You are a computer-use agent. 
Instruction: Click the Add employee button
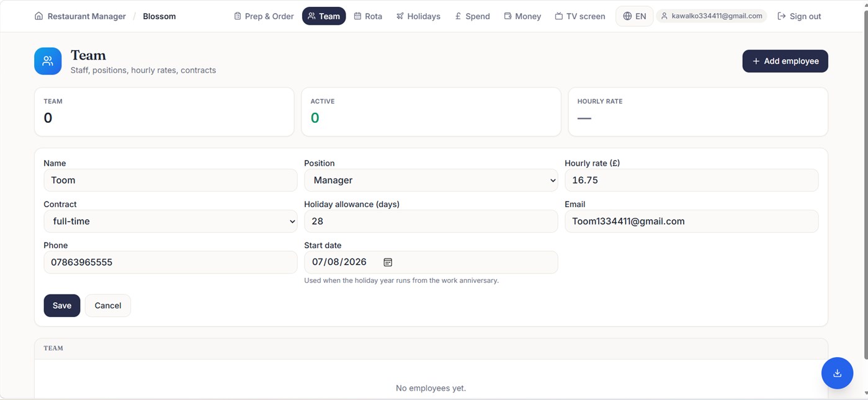785,61
